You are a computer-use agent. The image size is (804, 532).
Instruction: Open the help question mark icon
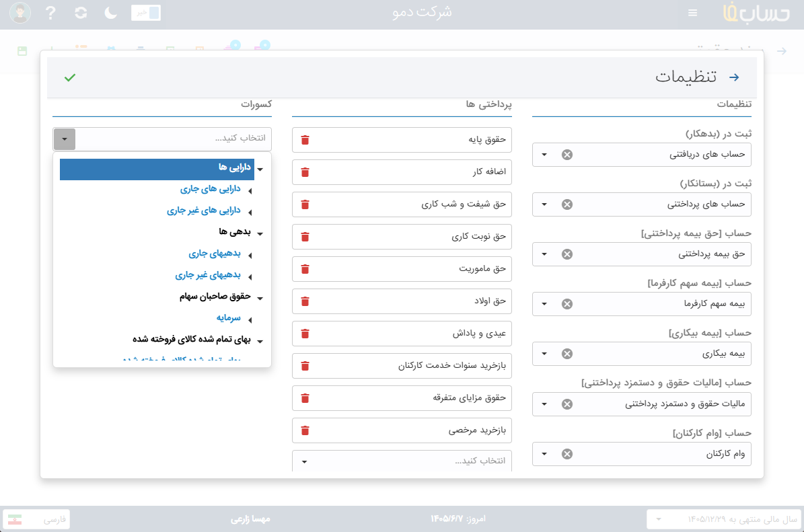click(x=50, y=13)
